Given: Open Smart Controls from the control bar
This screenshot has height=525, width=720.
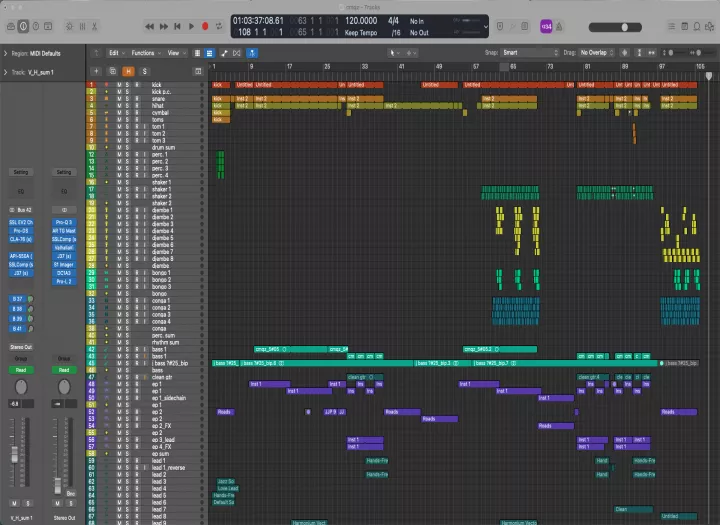Looking at the screenshot, I should 69,27.
